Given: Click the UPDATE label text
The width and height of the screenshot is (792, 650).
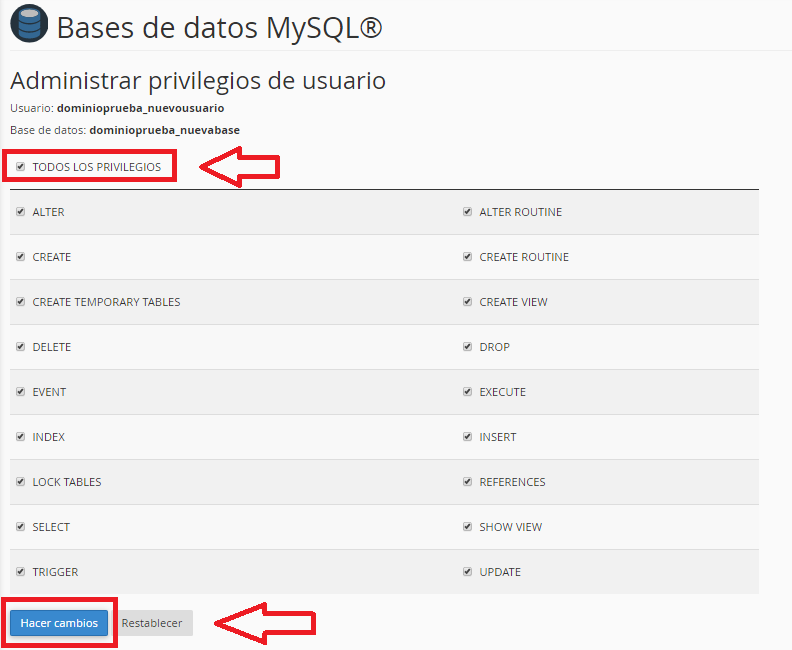Looking at the screenshot, I should 500,572.
